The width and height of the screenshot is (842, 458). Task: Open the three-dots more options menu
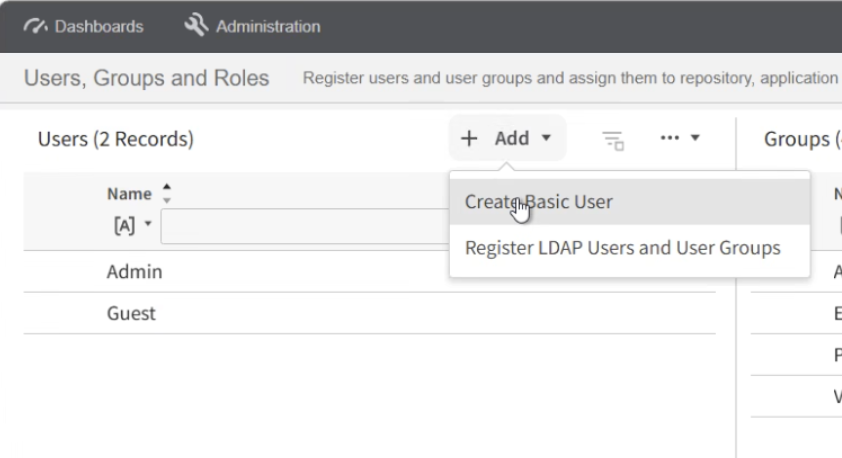670,138
